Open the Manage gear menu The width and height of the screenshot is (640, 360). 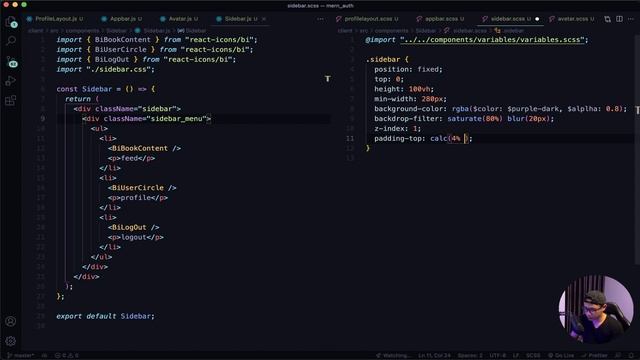coord(11,341)
